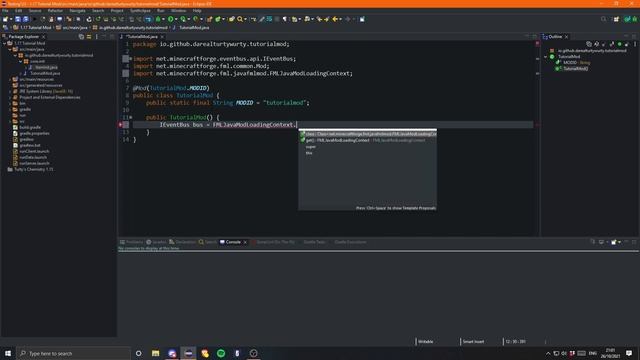Open the Edit menu
This screenshot has width=640, height=360.
click(18, 11)
